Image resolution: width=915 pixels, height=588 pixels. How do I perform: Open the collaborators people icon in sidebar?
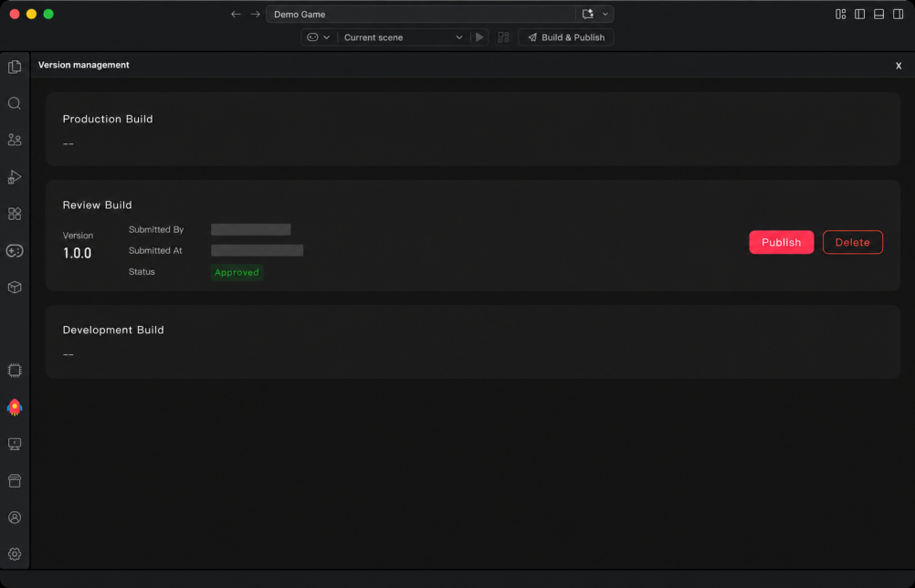point(15,140)
